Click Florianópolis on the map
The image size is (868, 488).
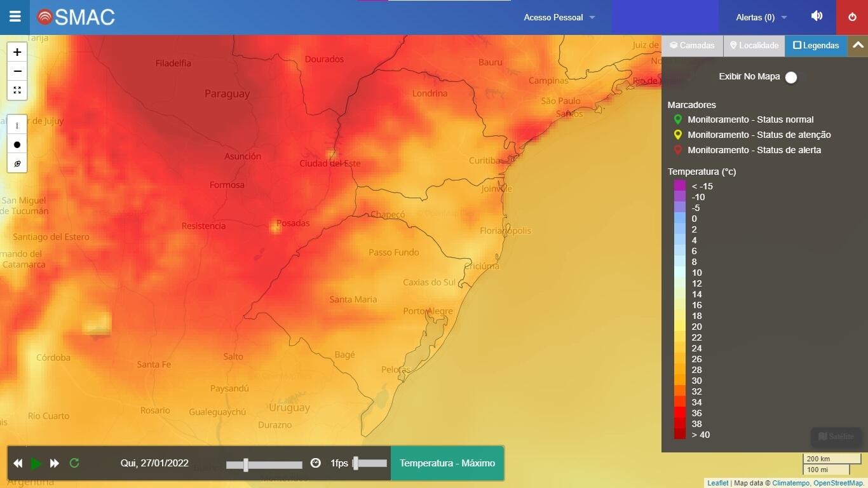(x=505, y=230)
